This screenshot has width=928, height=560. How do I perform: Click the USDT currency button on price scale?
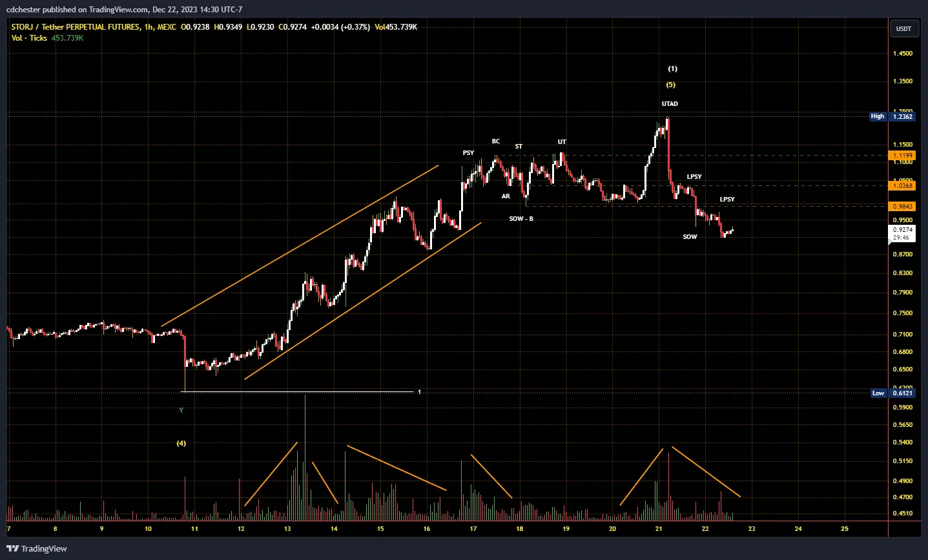pyautogui.click(x=904, y=28)
